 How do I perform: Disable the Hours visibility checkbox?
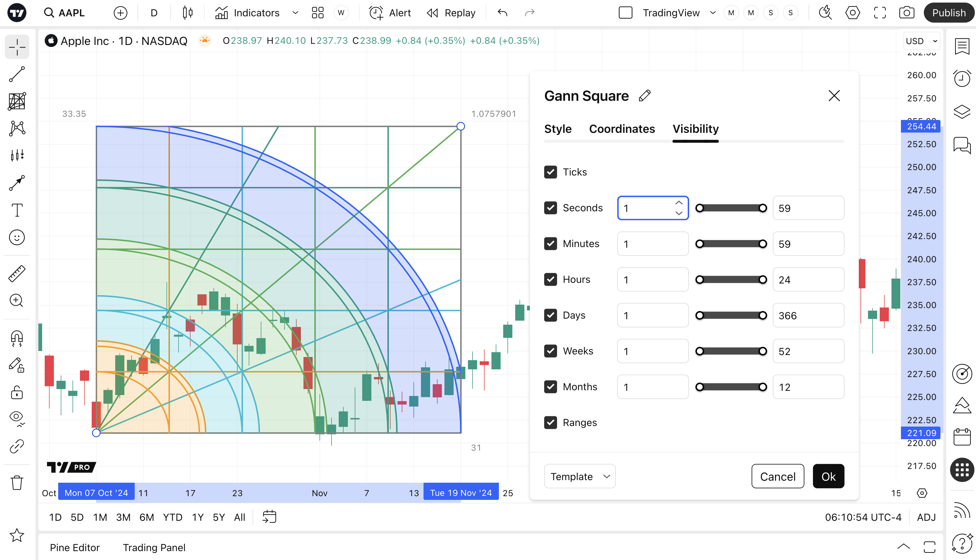pos(550,280)
